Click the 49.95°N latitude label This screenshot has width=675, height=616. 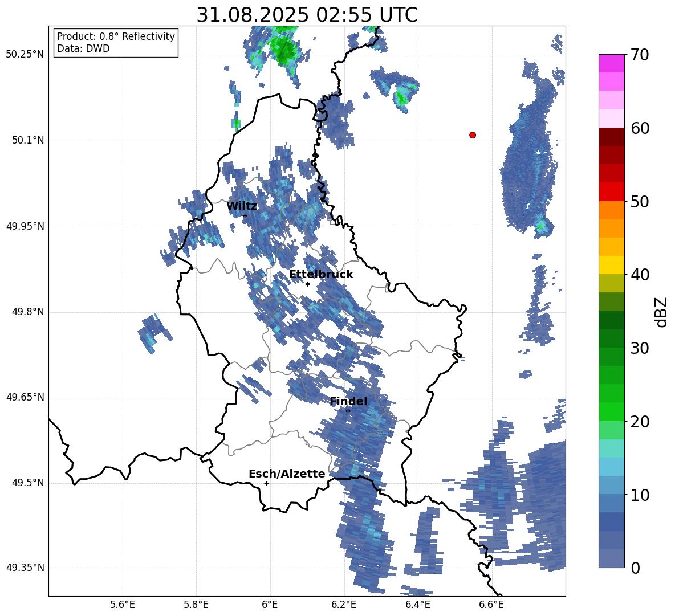pyautogui.click(x=25, y=226)
